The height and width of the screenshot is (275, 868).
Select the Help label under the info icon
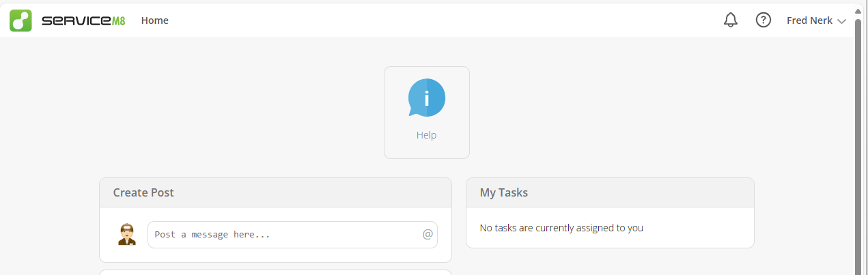click(426, 135)
